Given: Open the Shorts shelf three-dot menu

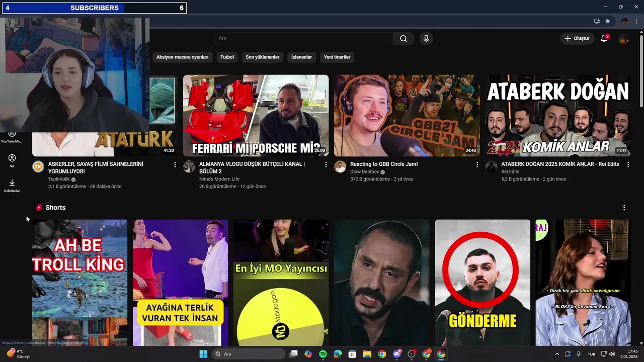Looking at the screenshot, I should click(x=624, y=208).
